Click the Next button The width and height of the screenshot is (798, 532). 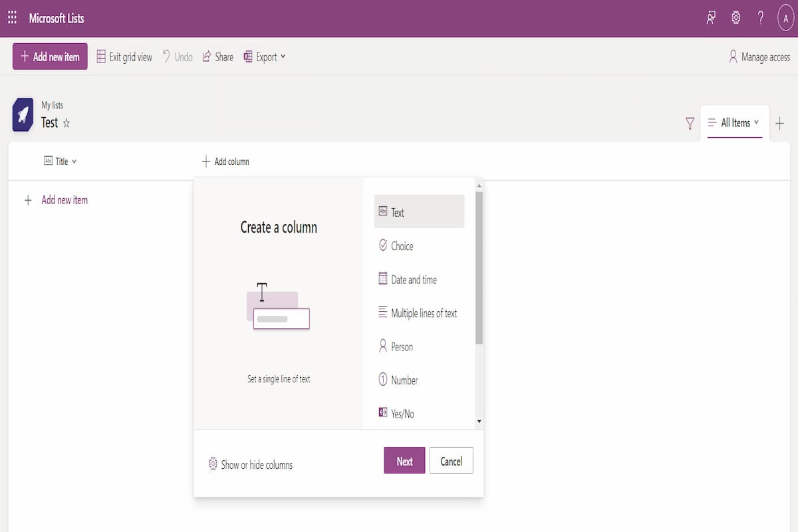click(404, 461)
